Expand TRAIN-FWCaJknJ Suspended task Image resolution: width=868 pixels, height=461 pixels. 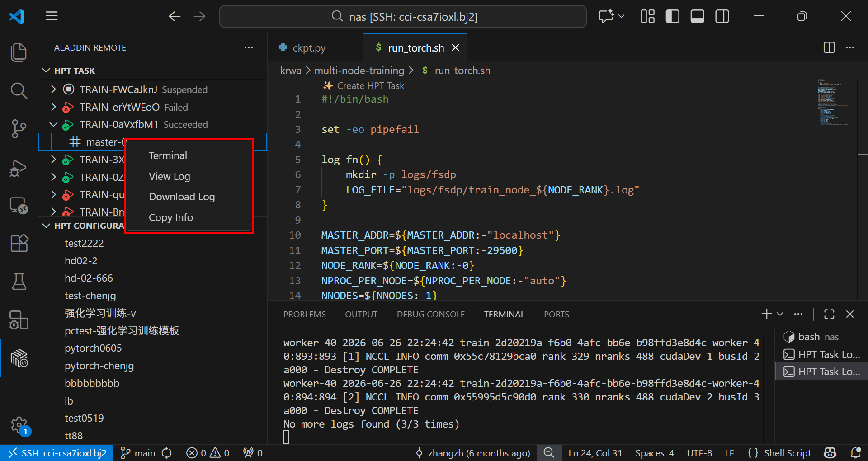click(x=53, y=89)
